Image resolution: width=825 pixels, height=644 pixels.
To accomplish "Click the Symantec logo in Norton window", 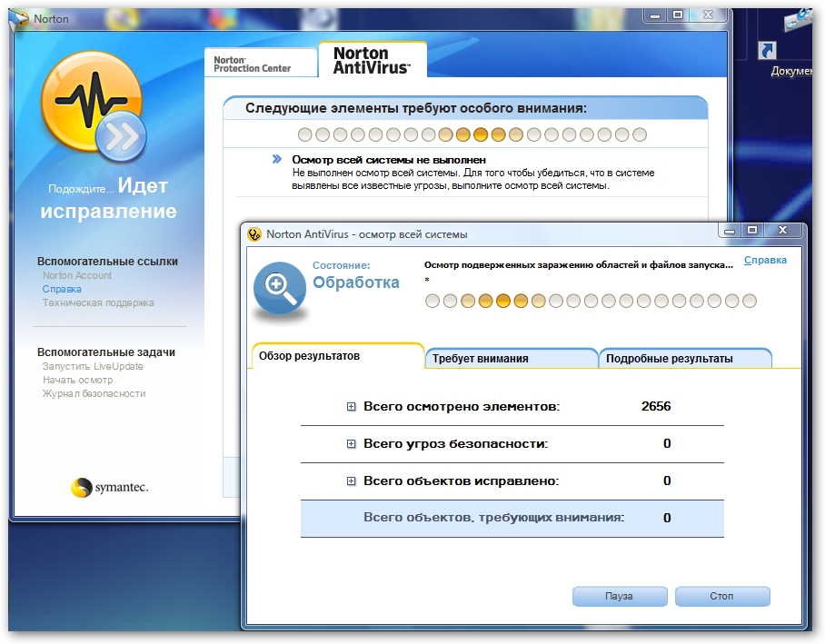I will tap(109, 487).
